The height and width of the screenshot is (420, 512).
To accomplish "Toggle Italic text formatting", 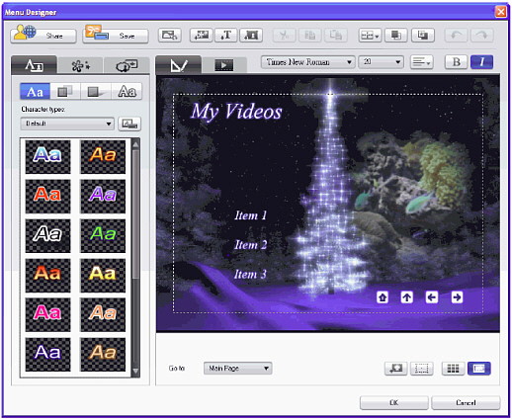I will coord(481,62).
